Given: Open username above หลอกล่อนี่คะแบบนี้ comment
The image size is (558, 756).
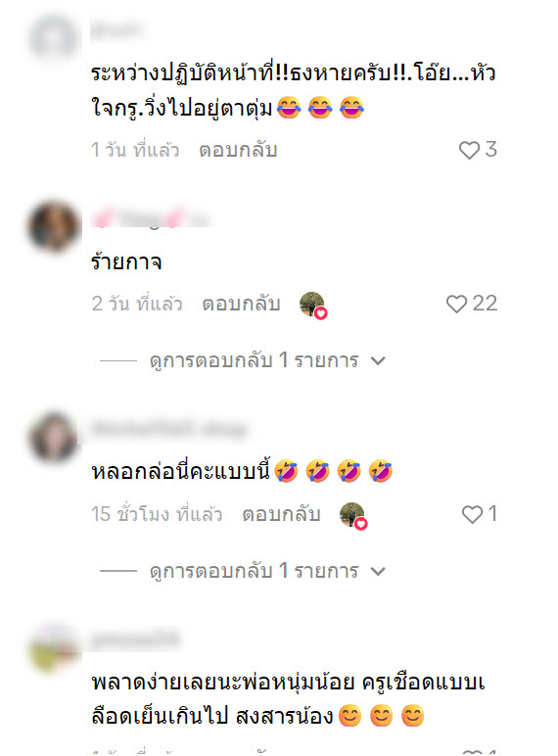Looking at the screenshot, I should click(169, 429).
